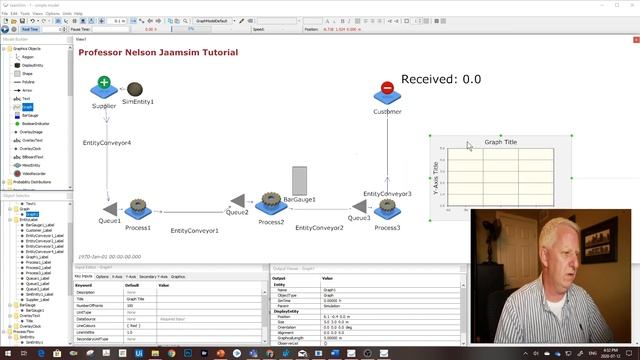Select MimicEntity in Model Builder
640x360 pixels.
[31, 165]
